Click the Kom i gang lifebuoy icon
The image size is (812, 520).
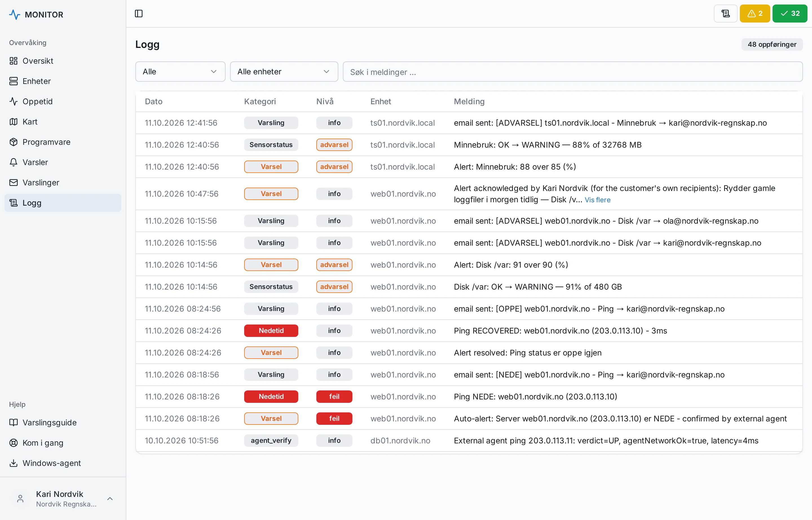pyautogui.click(x=14, y=443)
